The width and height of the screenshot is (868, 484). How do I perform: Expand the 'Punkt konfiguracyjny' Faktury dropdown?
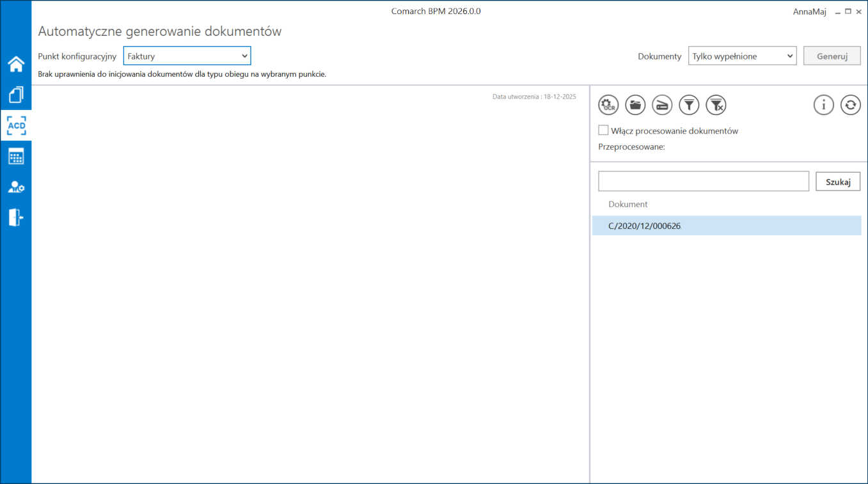coord(187,56)
